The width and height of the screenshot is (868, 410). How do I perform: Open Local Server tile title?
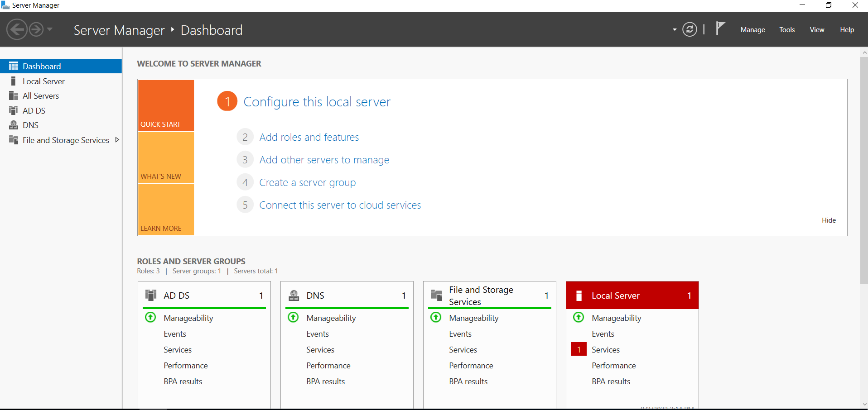pos(615,296)
